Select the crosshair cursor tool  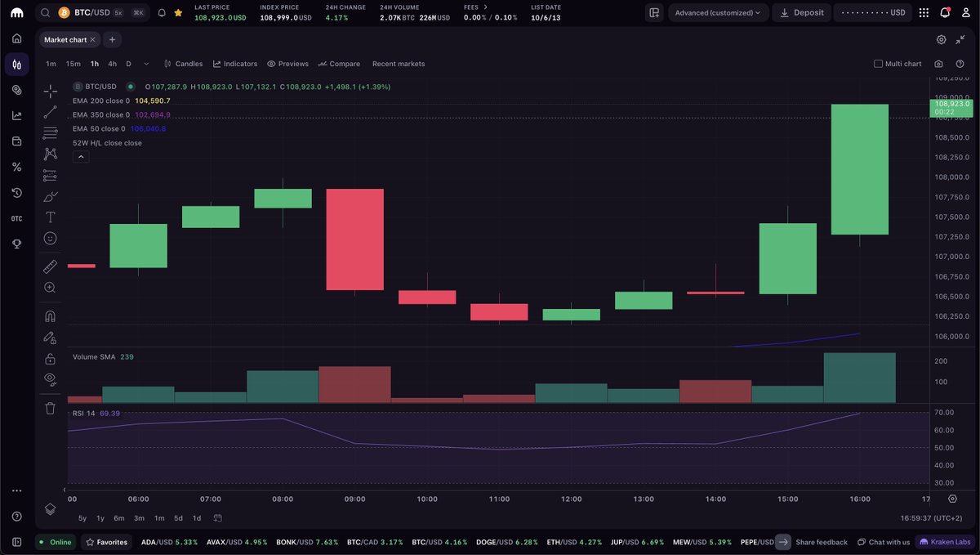coord(50,92)
